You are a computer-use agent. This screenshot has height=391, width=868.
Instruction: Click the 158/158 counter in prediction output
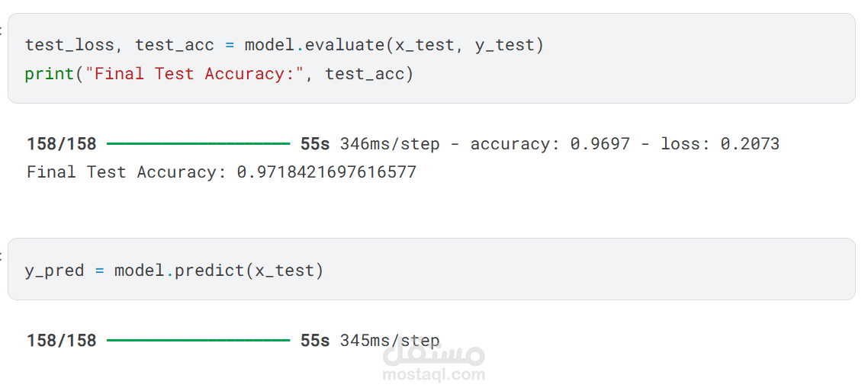pos(62,341)
